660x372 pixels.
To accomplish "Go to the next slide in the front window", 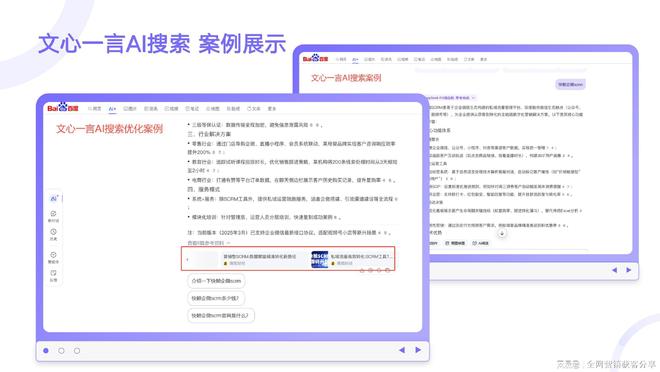I will [x=418, y=350].
